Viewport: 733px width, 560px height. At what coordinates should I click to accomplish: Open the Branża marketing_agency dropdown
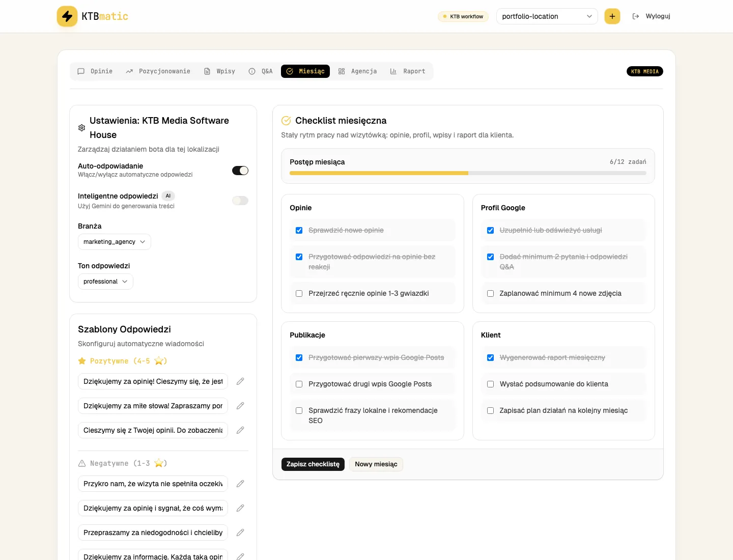(x=115, y=242)
